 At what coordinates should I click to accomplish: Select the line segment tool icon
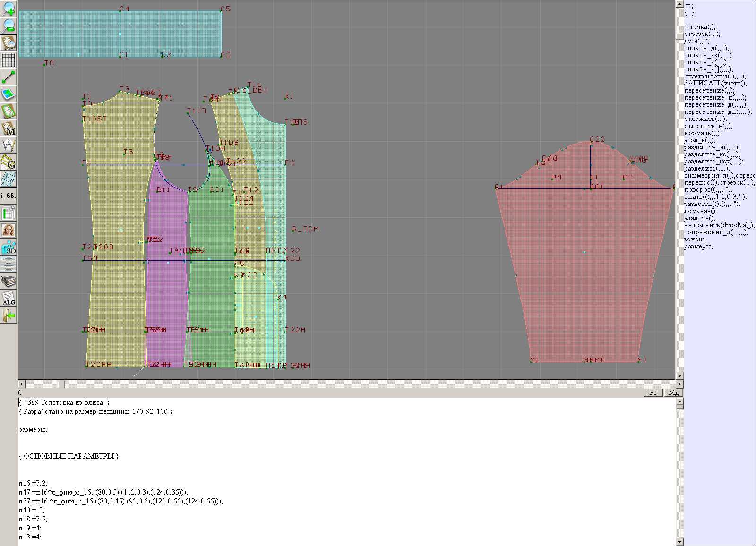click(x=9, y=77)
